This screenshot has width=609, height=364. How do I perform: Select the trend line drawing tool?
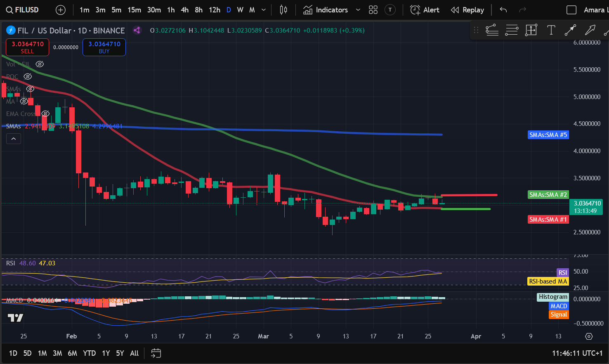(492, 30)
